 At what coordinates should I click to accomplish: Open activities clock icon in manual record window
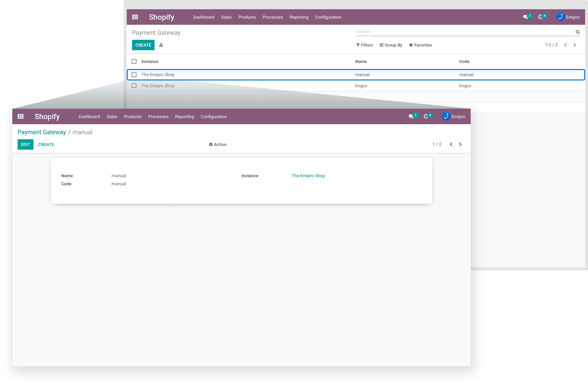[426, 116]
